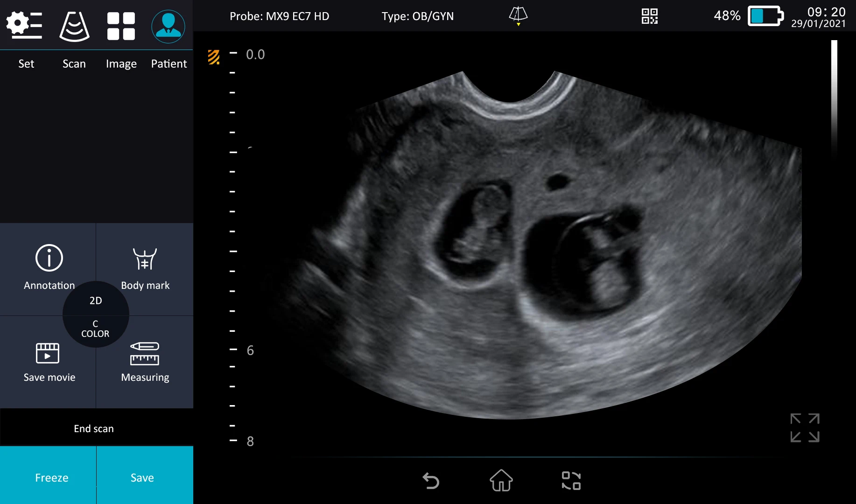Change the OB/GYN exam type

[x=417, y=16]
